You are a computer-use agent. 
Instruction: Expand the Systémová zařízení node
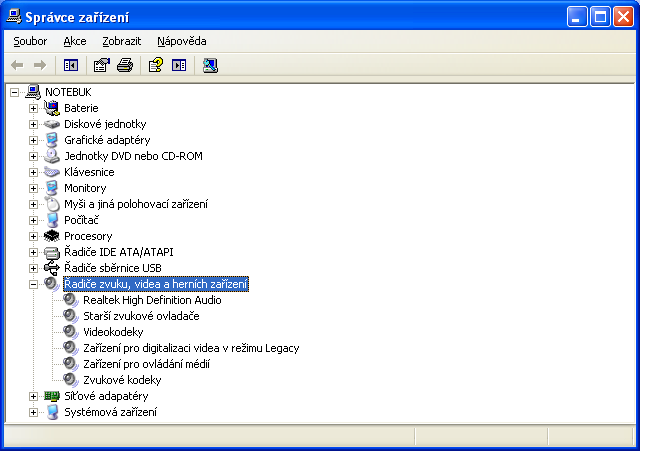(33, 412)
